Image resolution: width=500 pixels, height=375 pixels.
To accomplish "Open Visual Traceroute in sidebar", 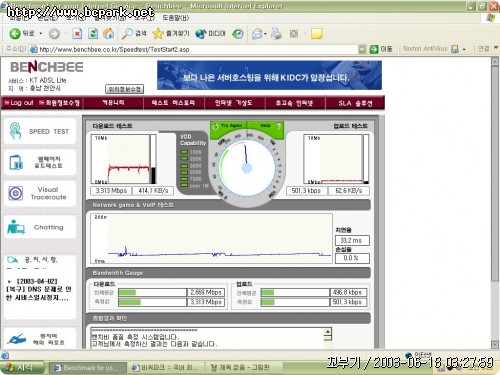I will tap(40, 193).
